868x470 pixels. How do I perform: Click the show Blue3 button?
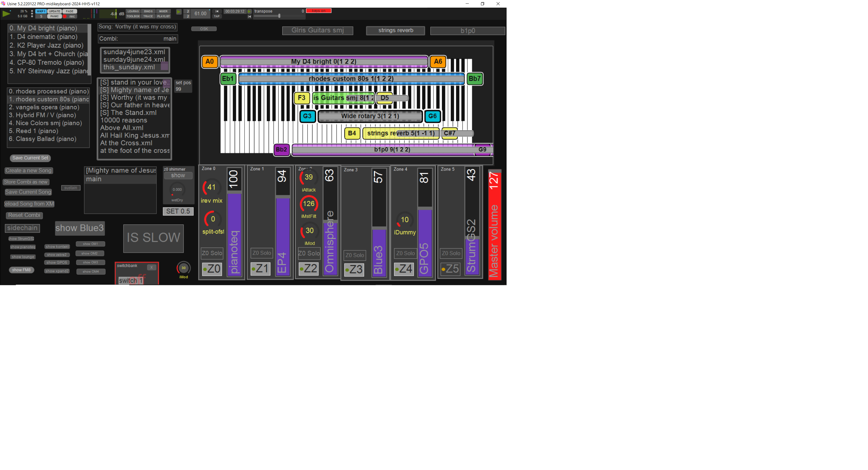tap(79, 228)
